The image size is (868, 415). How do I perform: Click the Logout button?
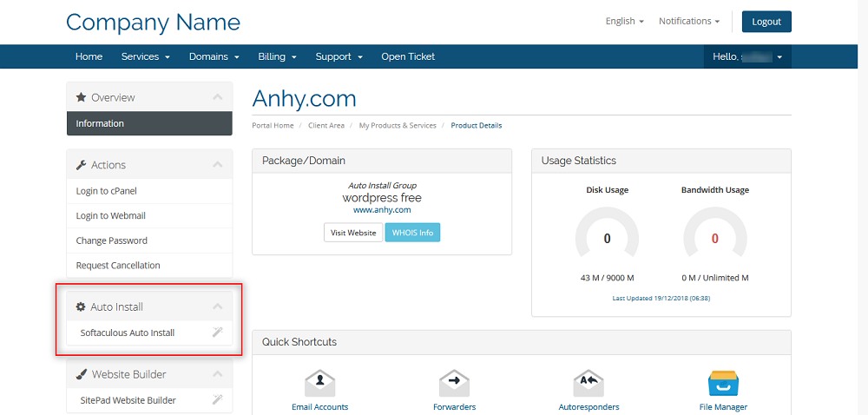pyautogui.click(x=766, y=22)
